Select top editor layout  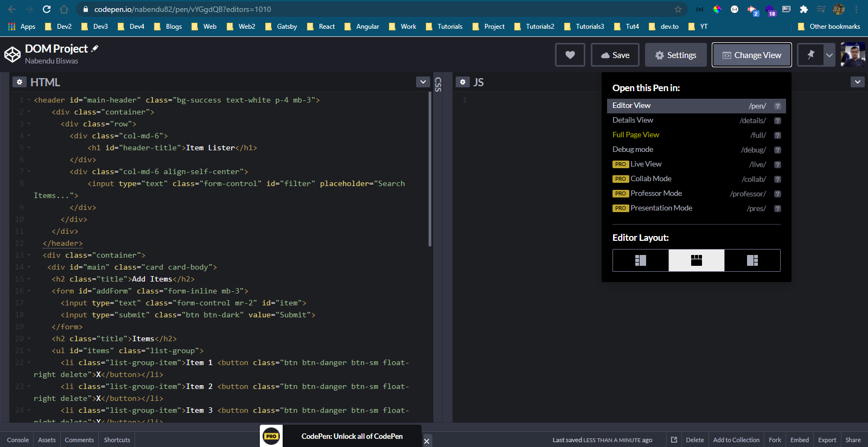pyautogui.click(x=697, y=260)
